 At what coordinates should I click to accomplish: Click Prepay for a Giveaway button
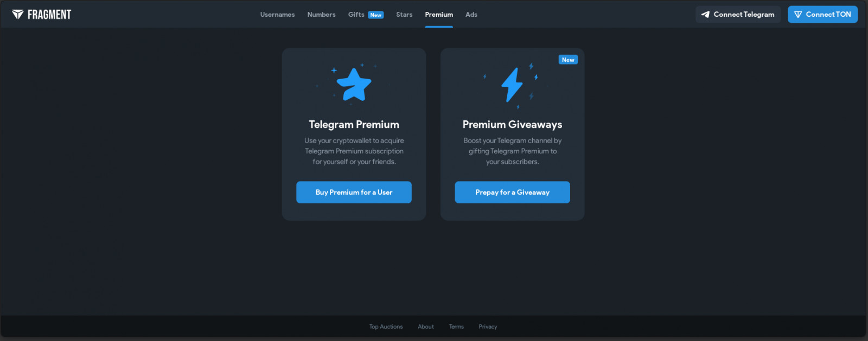[512, 192]
